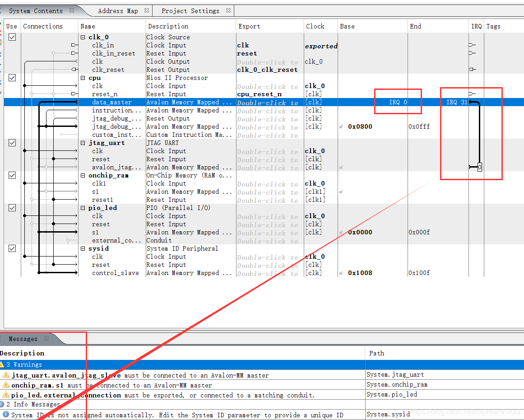This screenshot has height=420, width=524.
Task: Click the 2 Info Messages info icon
Action: 2,404
